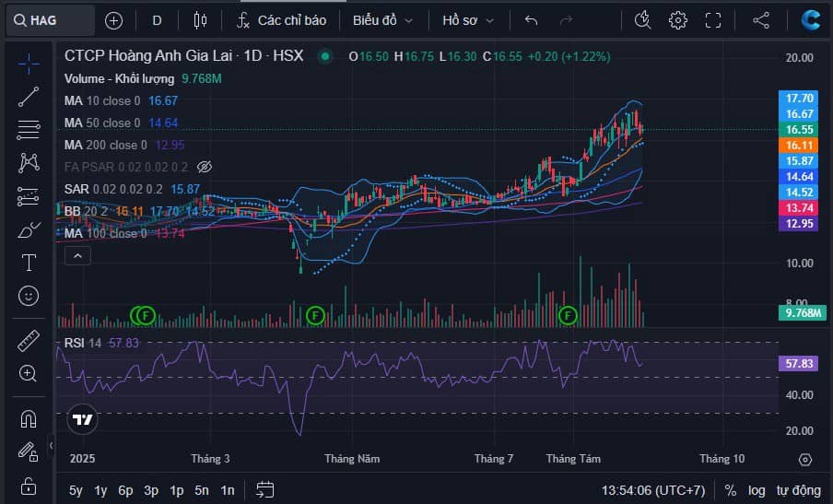Toggle tự động auto scale
This screenshot has height=504, width=833.
coord(799,490)
